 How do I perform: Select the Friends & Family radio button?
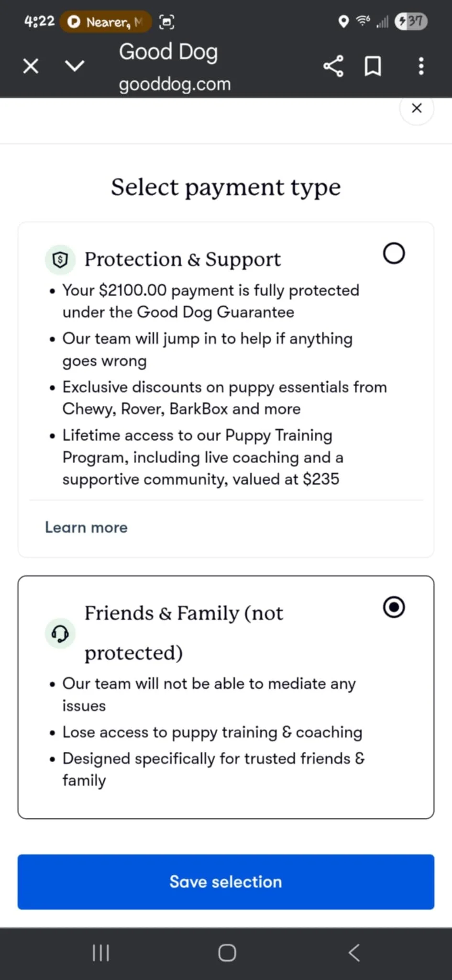click(x=394, y=607)
